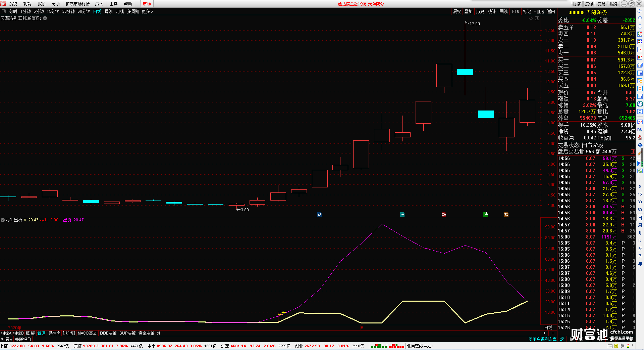
Task: Click the 画线 drawing button
Action: click(503, 11)
